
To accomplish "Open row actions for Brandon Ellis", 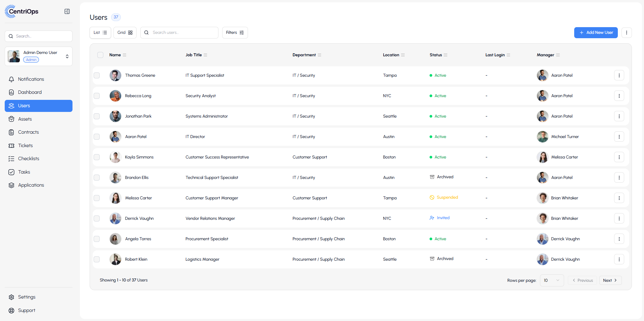I will tap(619, 178).
